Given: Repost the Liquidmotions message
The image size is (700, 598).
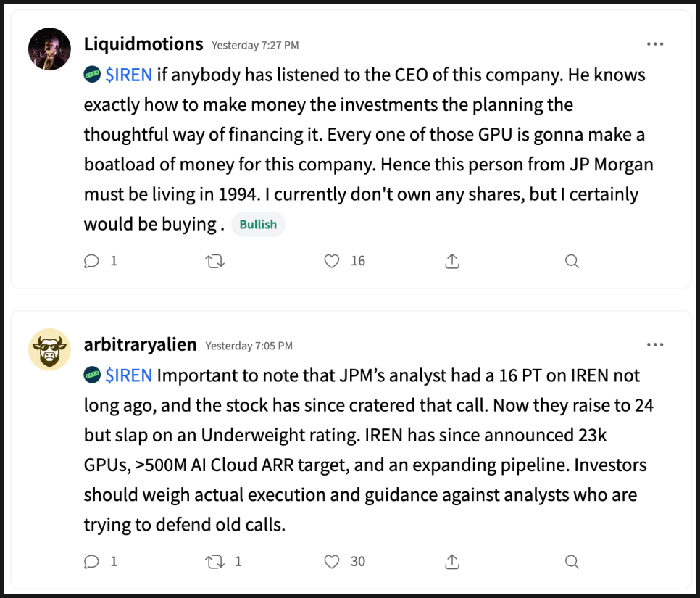Looking at the screenshot, I should point(214,261).
